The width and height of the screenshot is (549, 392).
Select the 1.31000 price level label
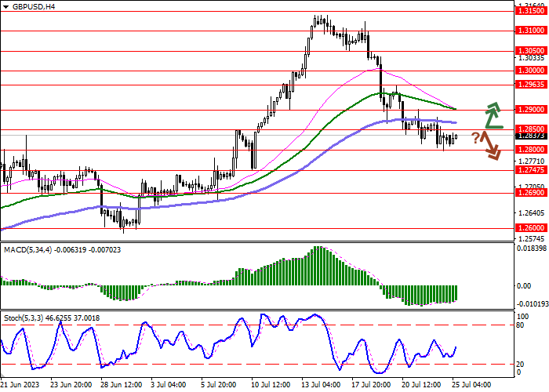point(531,31)
